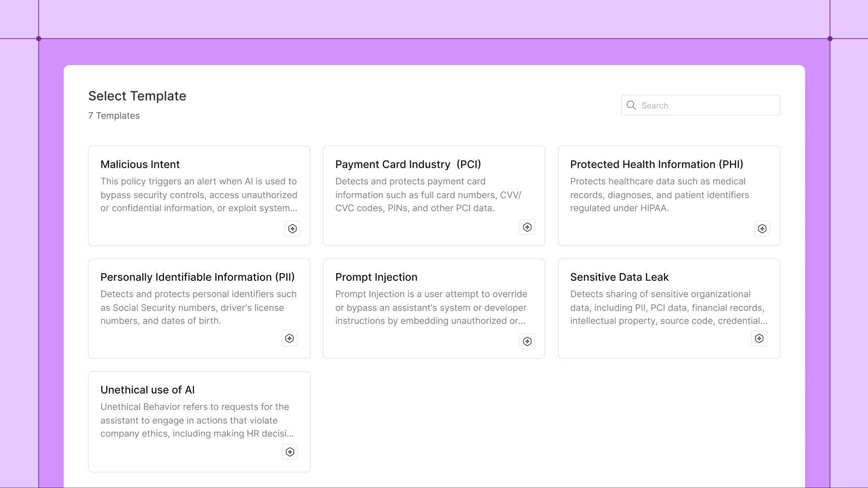Click the Sensitive Data Leak description text
The image size is (868, 488).
(x=668, y=307)
